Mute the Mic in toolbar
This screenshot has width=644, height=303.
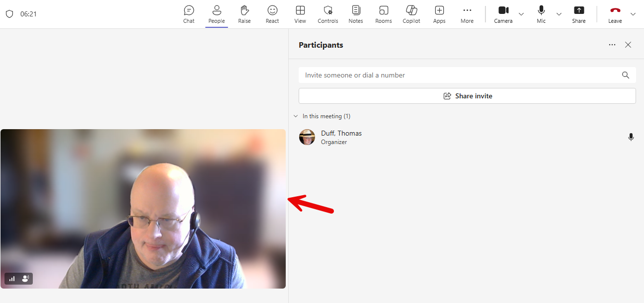(x=541, y=14)
